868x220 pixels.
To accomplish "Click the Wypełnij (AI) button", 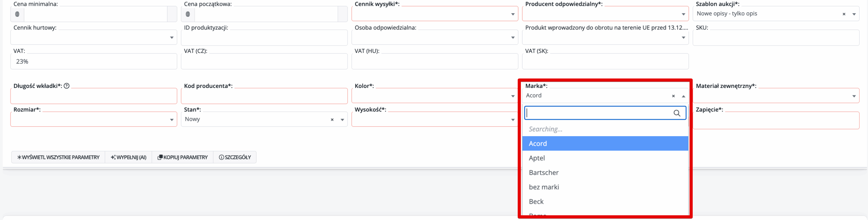I will (x=129, y=157).
